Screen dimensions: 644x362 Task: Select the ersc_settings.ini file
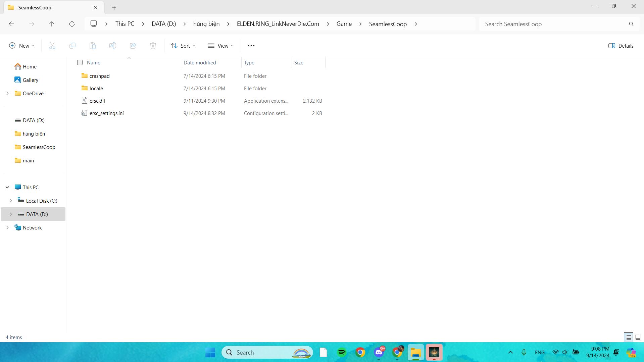coord(106,113)
